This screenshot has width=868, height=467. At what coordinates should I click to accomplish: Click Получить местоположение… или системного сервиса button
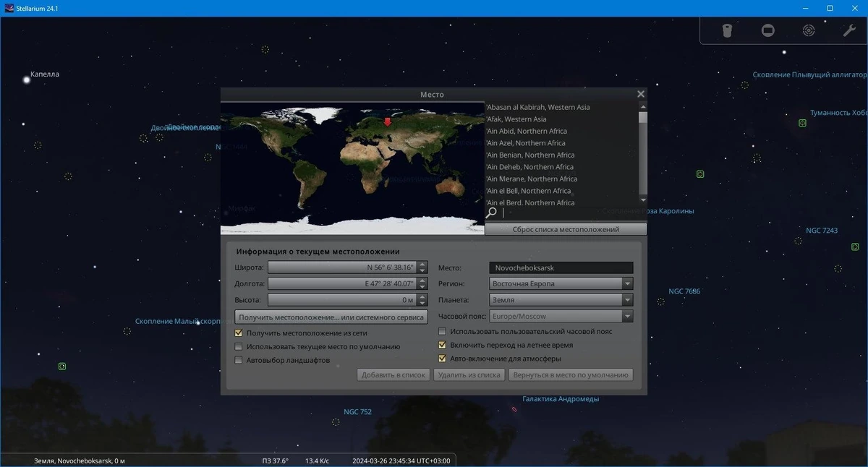(331, 317)
